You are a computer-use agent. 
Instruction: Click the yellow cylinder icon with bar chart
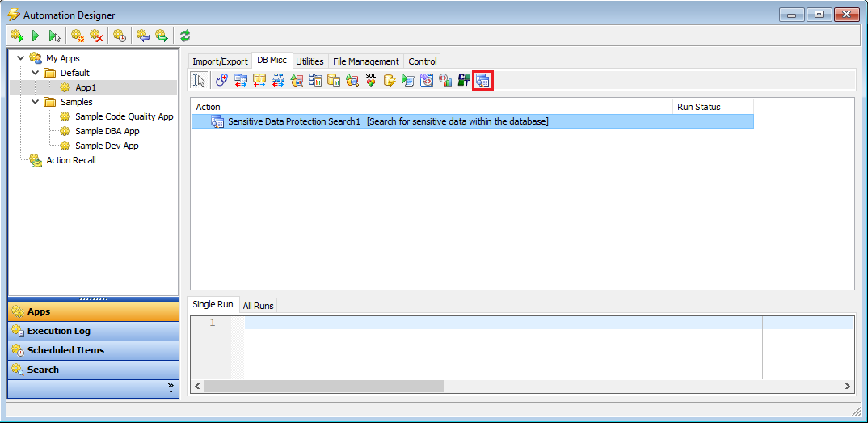coord(334,81)
